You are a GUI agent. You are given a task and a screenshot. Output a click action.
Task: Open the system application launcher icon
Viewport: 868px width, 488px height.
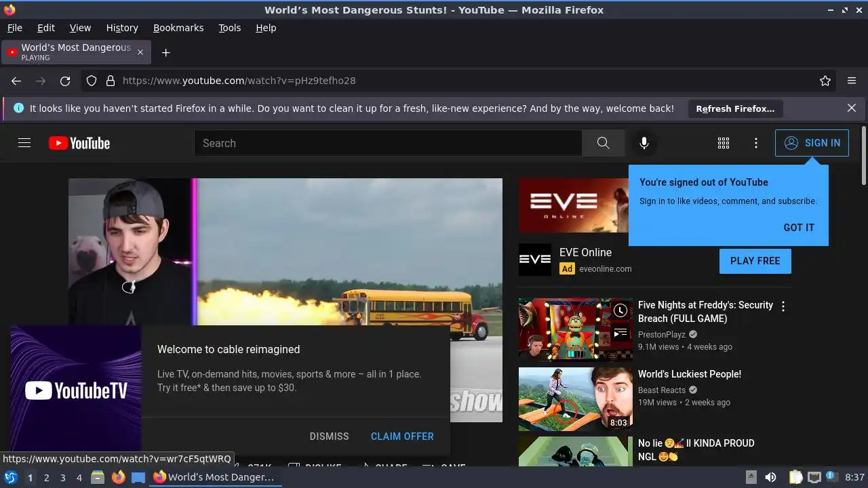click(x=11, y=477)
